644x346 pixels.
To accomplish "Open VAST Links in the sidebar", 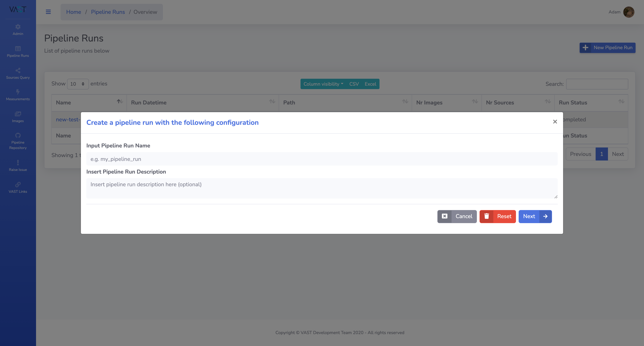I will click(x=18, y=188).
